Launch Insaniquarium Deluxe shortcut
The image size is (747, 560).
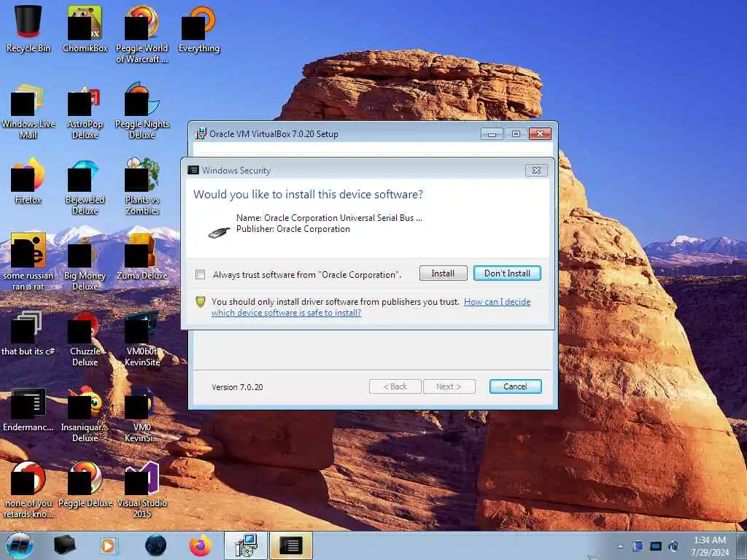coord(85,414)
